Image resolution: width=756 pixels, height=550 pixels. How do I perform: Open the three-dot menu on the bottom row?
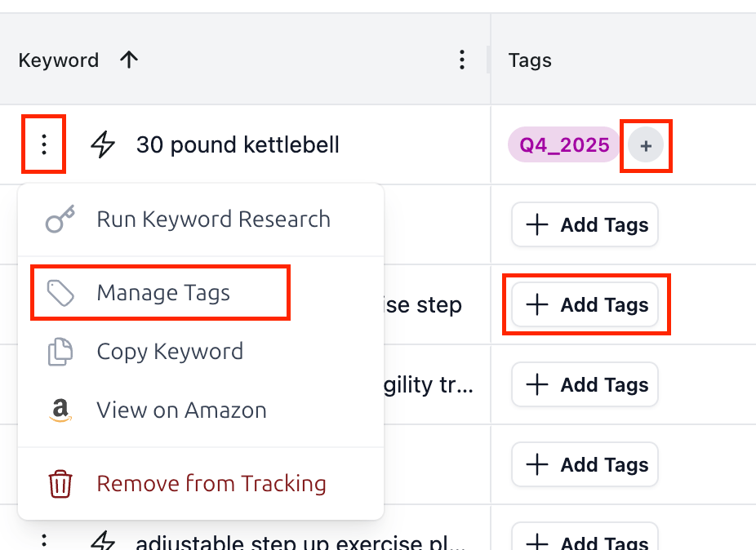point(43,539)
